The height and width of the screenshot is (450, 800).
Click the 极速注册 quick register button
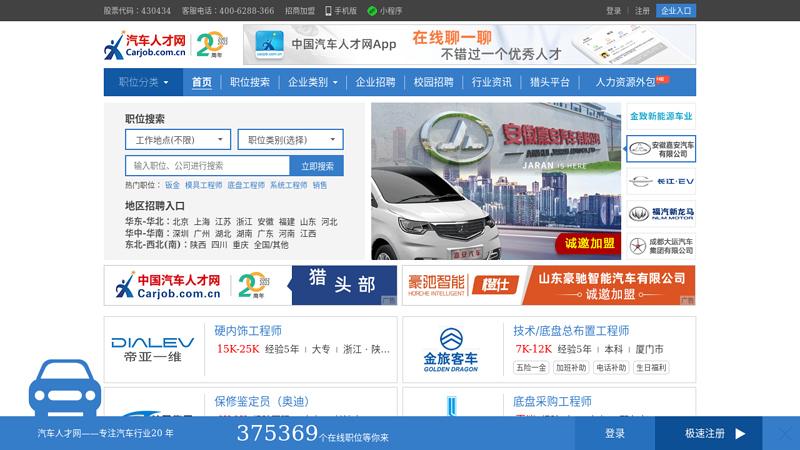pos(709,433)
